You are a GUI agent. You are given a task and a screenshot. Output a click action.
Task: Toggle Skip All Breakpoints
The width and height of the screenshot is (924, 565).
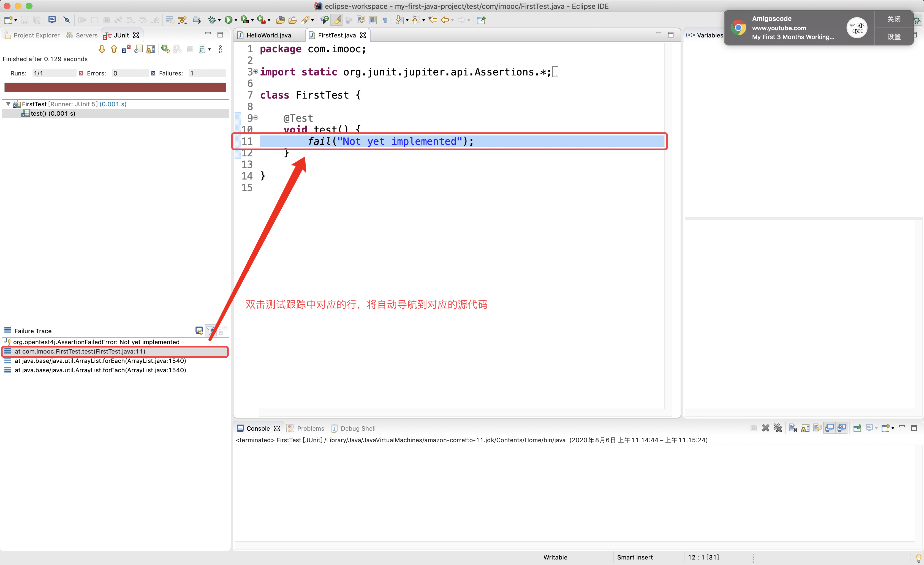67,20
